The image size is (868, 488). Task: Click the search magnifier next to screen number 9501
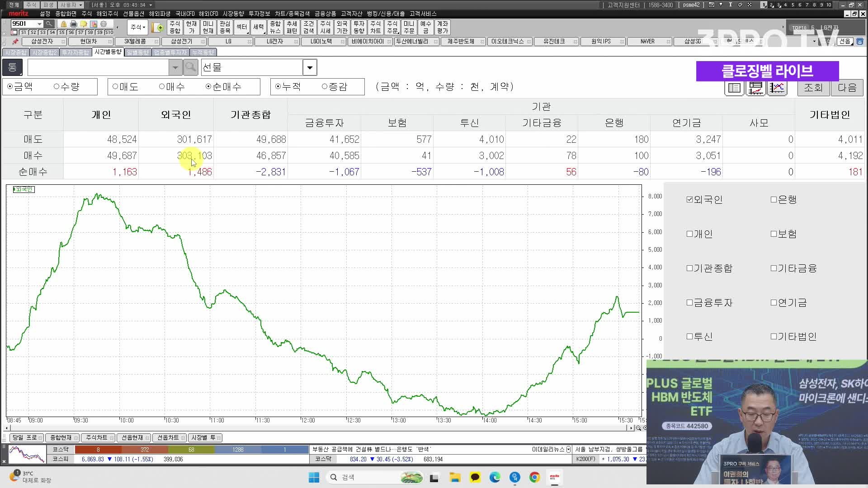(x=49, y=23)
